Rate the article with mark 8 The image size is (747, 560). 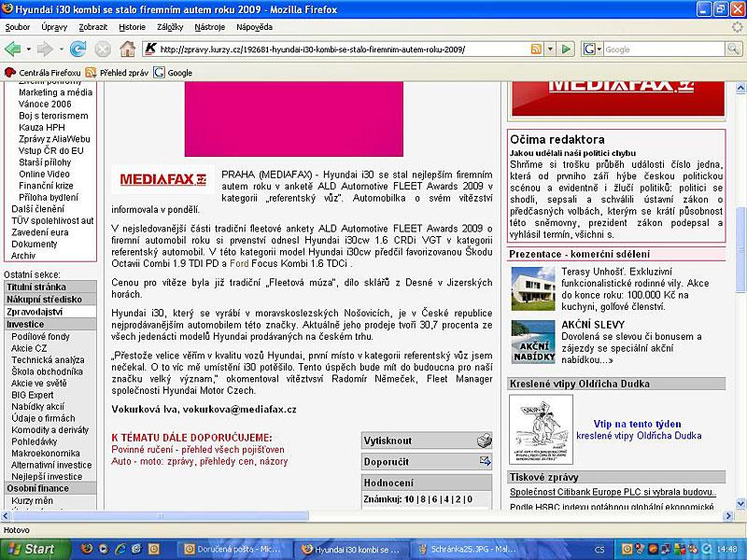click(423, 499)
